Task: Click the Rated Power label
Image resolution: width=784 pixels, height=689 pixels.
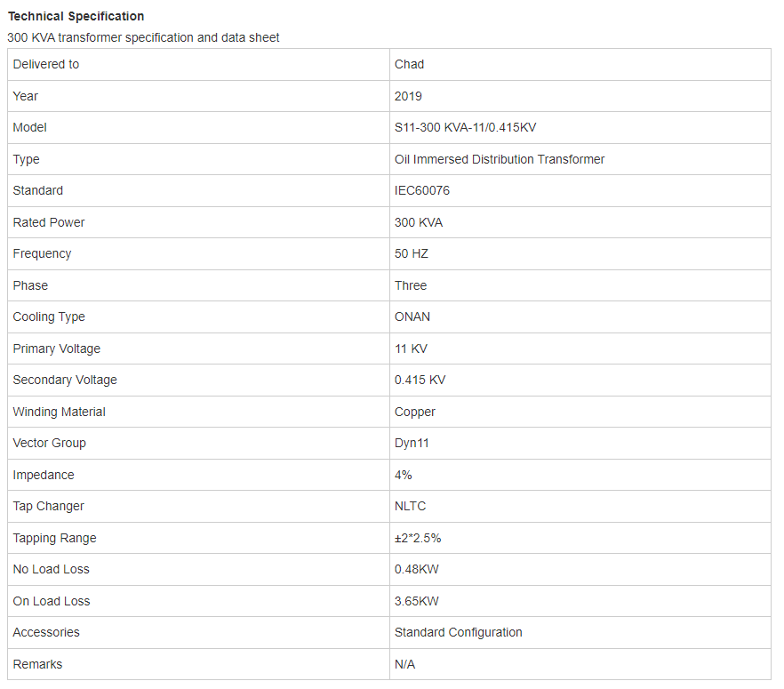Action: click(x=49, y=222)
